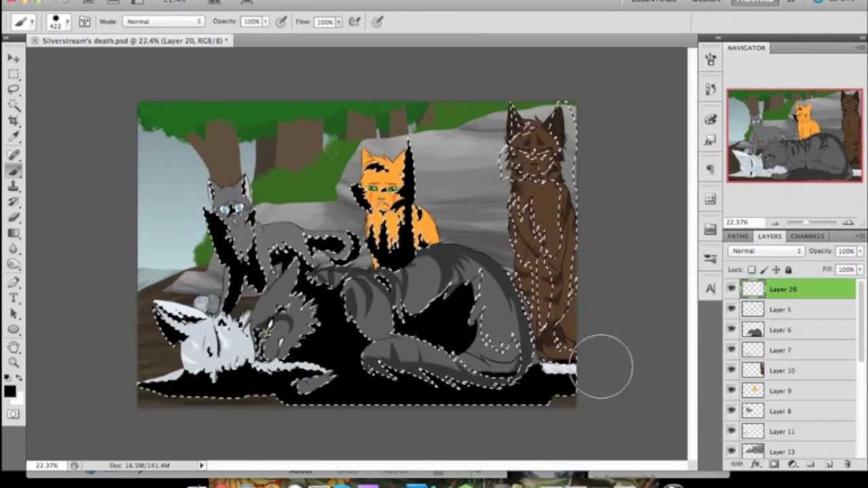Add a layer mask
868x488 pixels.
tap(774, 464)
